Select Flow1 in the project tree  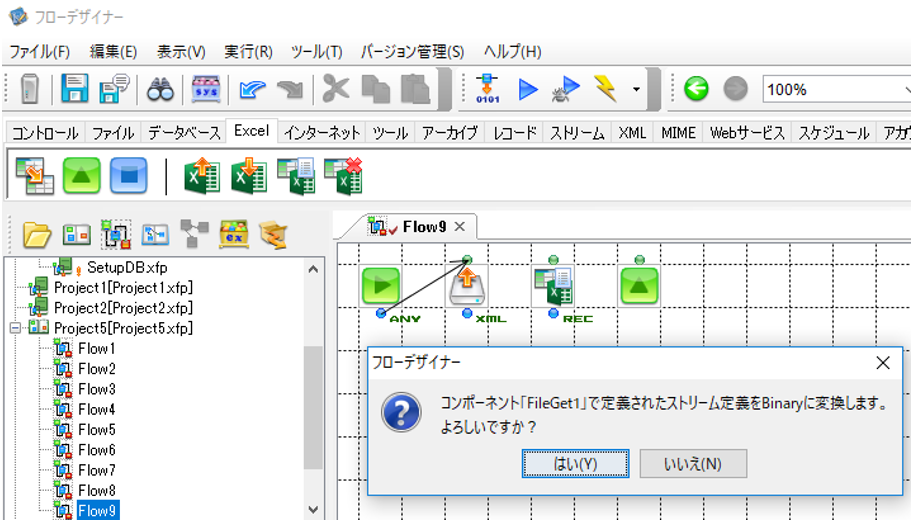pyautogui.click(x=97, y=348)
